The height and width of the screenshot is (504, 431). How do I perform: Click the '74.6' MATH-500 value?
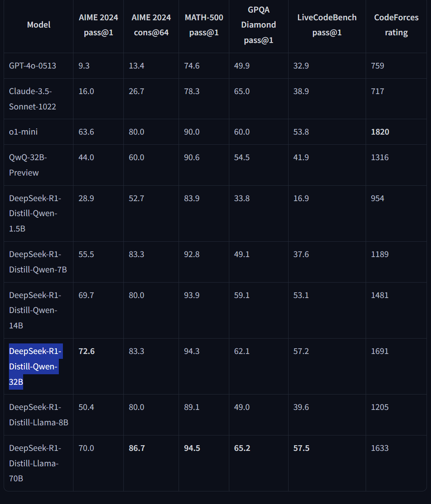point(192,66)
